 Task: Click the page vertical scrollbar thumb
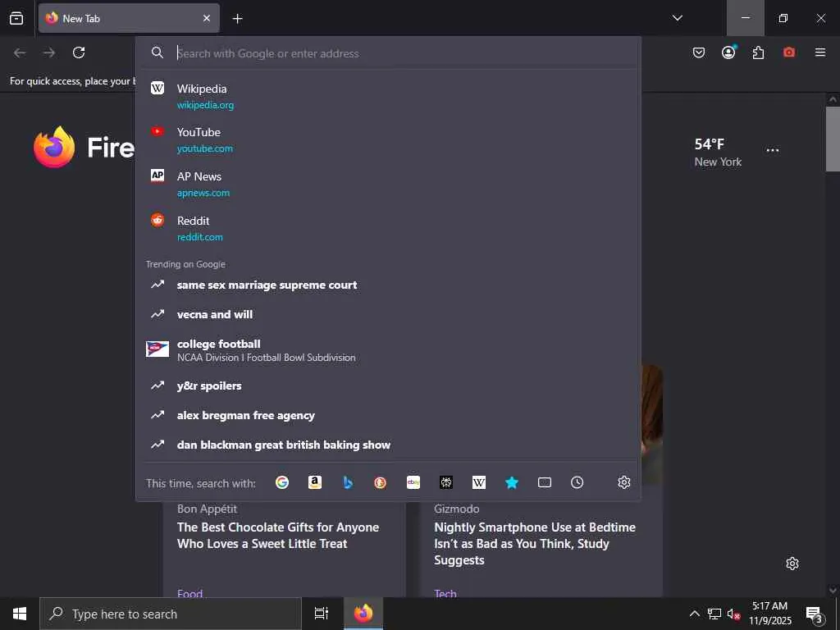point(833,139)
